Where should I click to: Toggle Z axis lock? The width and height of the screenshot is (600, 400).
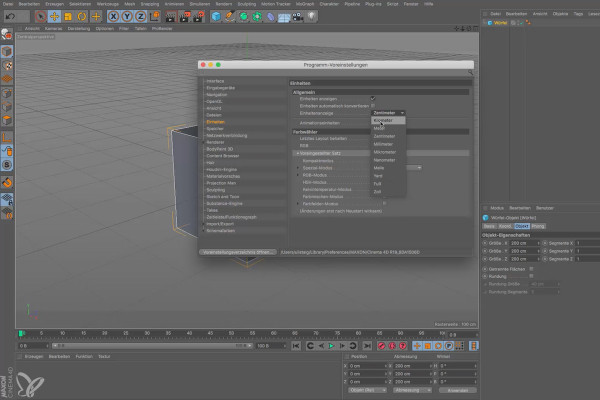click(x=141, y=16)
